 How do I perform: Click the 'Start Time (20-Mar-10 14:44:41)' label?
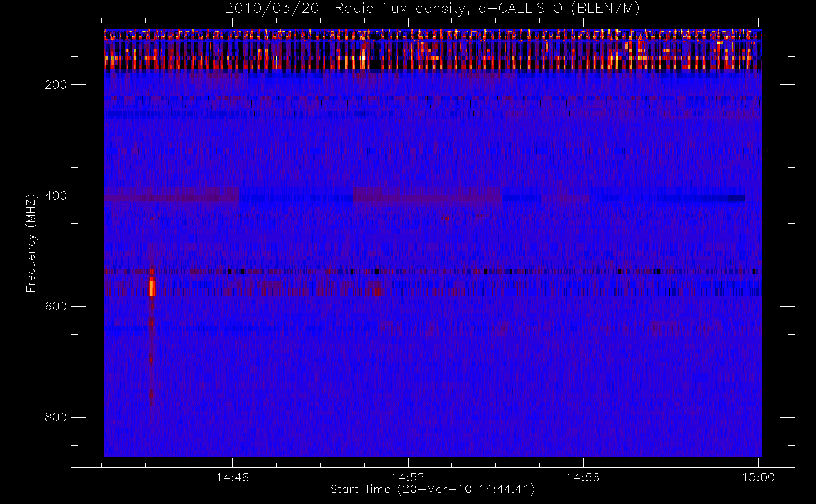[432, 489]
